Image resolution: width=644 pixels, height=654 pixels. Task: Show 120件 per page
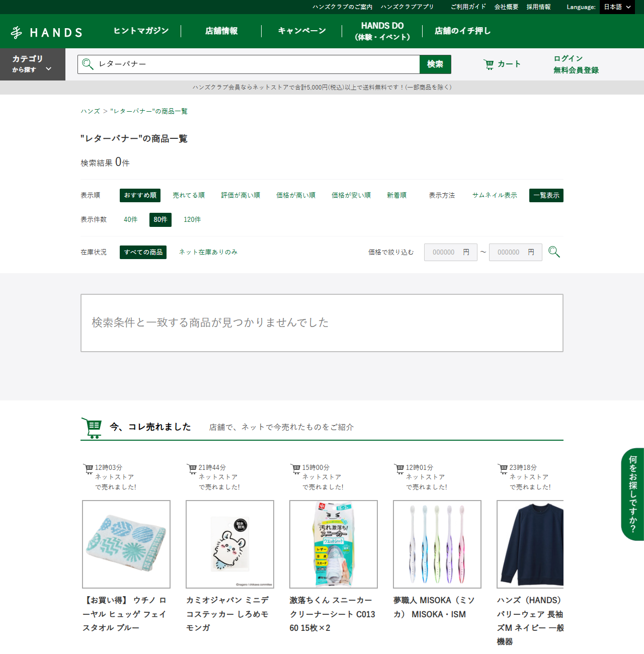(x=192, y=219)
